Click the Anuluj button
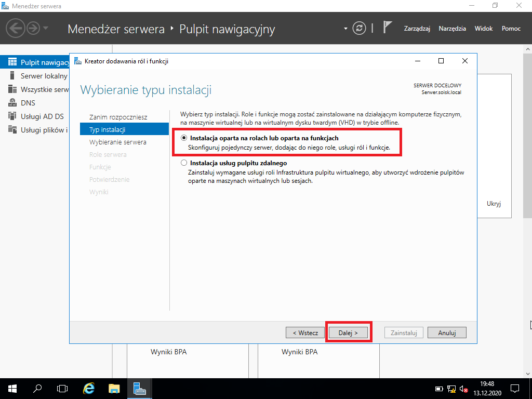This screenshot has width=532, height=399. (447, 333)
